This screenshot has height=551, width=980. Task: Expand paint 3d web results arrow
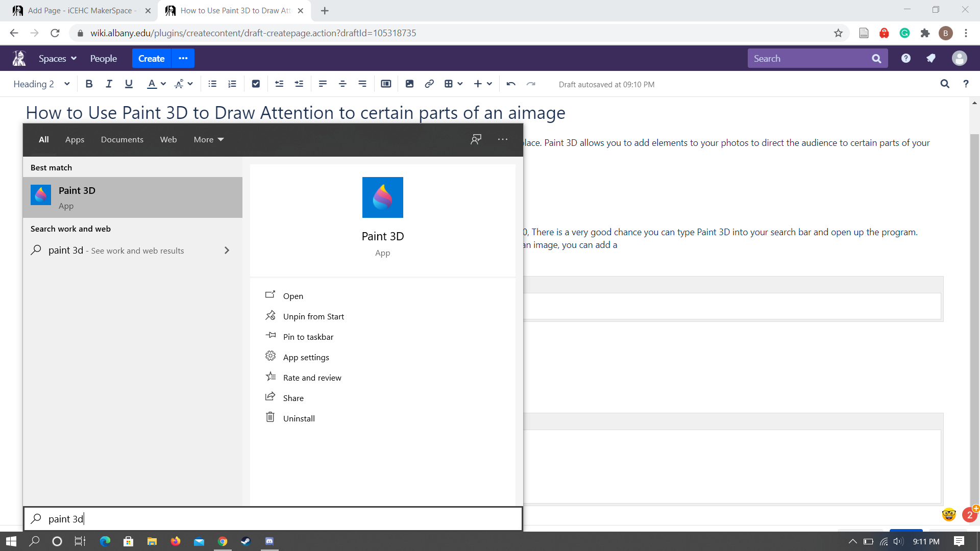tap(227, 251)
